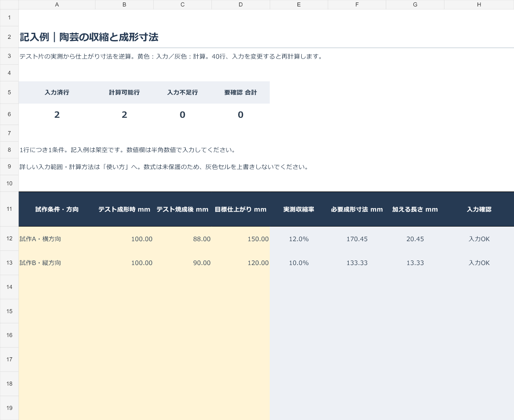Select 120.00 target size cell
Screen dimensions: 514x420
[x=241, y=263]
